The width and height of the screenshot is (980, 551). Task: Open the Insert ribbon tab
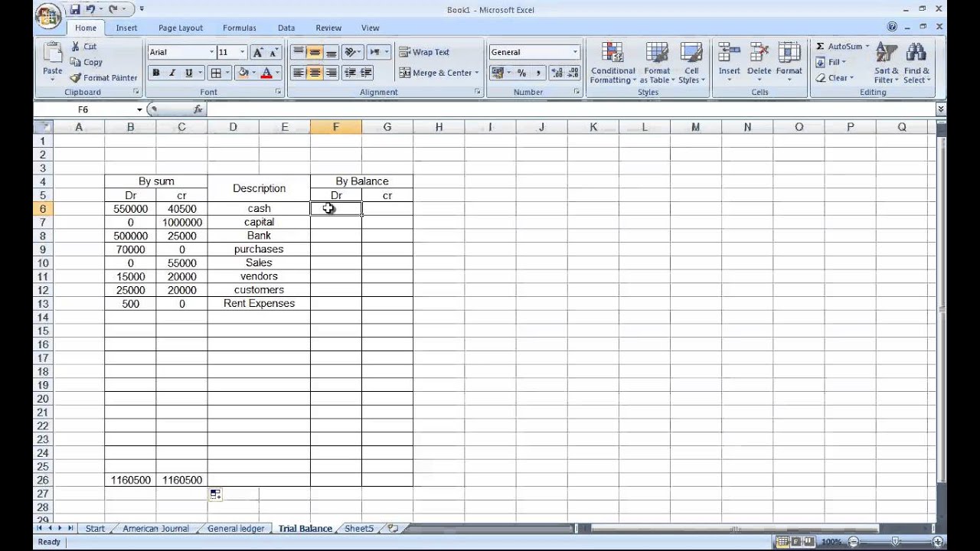coord(126,28)
